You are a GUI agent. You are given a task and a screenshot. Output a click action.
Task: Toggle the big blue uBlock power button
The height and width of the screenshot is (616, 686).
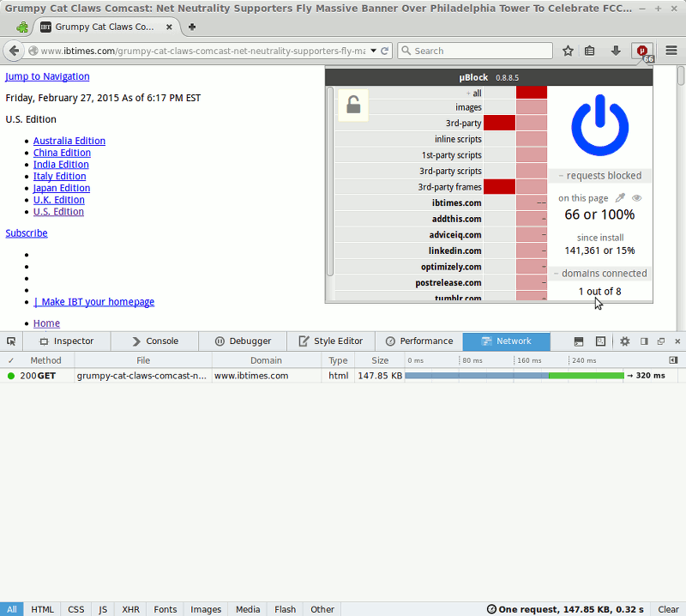click(599, 125)
